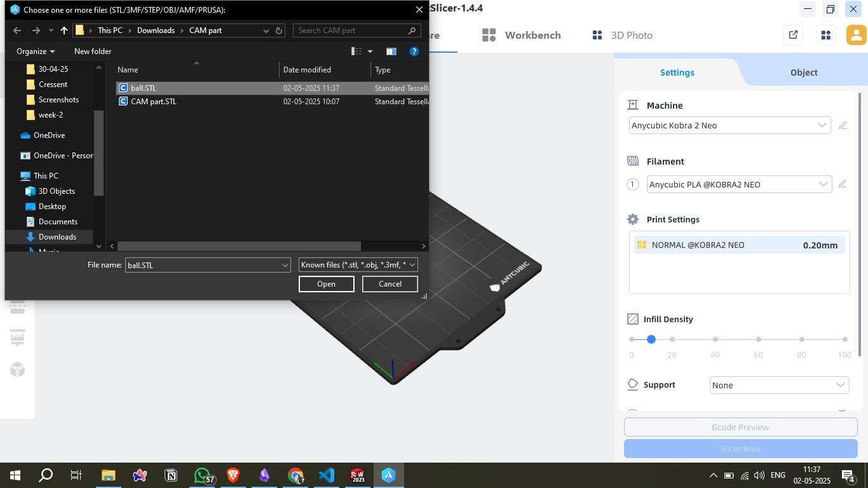This screenshot has height=488, width=868.
Task: Open the apps grid icon in slicer header
Action: click(826, 35)
